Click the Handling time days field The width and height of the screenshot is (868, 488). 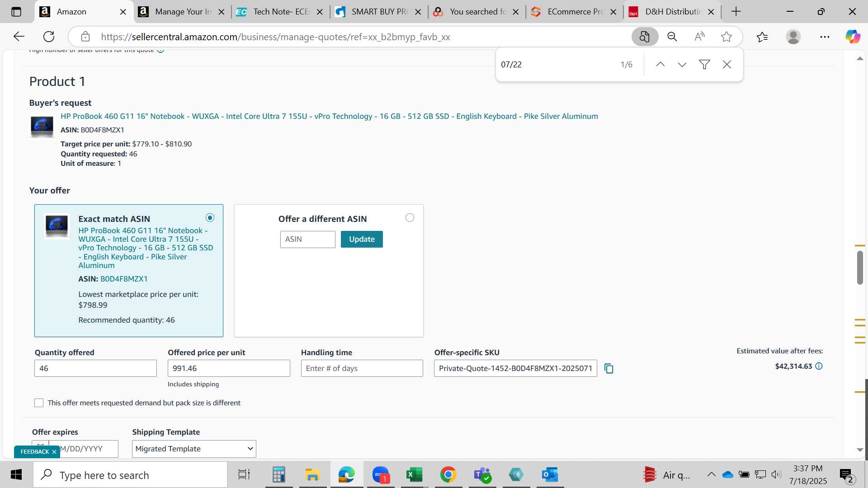click(x=362, y=368)
